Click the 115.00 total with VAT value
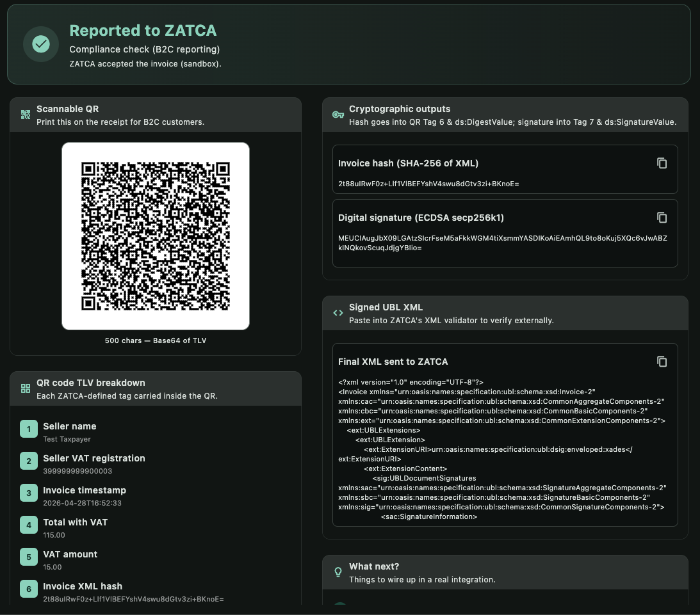Screen dimensions: 700x615 tap(54, 535)
